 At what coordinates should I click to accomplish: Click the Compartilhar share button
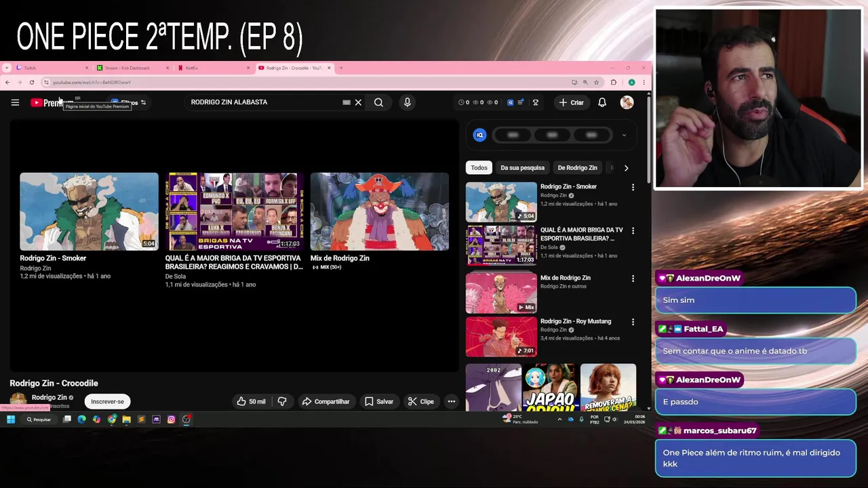(325, 401)
